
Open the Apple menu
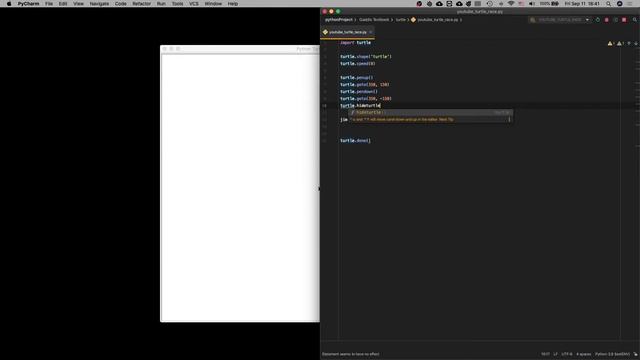(x=9, y=4)
